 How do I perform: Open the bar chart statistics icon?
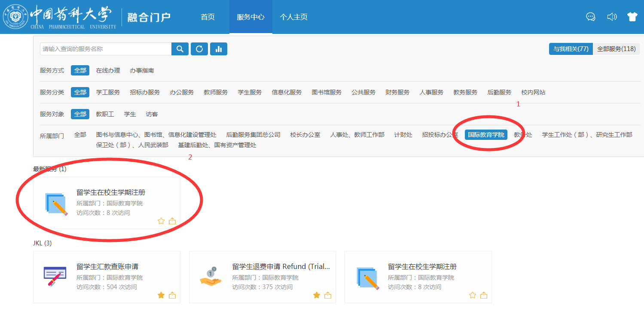(219, 49)
